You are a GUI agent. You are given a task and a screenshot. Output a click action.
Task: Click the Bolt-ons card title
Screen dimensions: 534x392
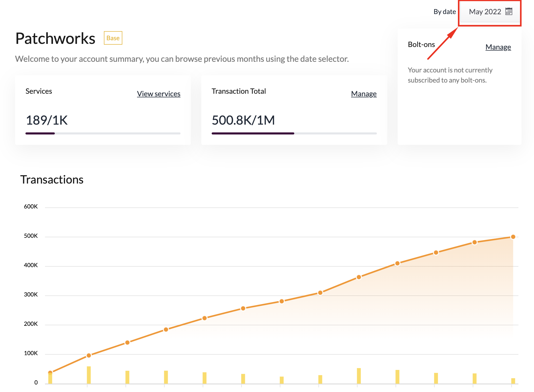[x=421, y=44]
